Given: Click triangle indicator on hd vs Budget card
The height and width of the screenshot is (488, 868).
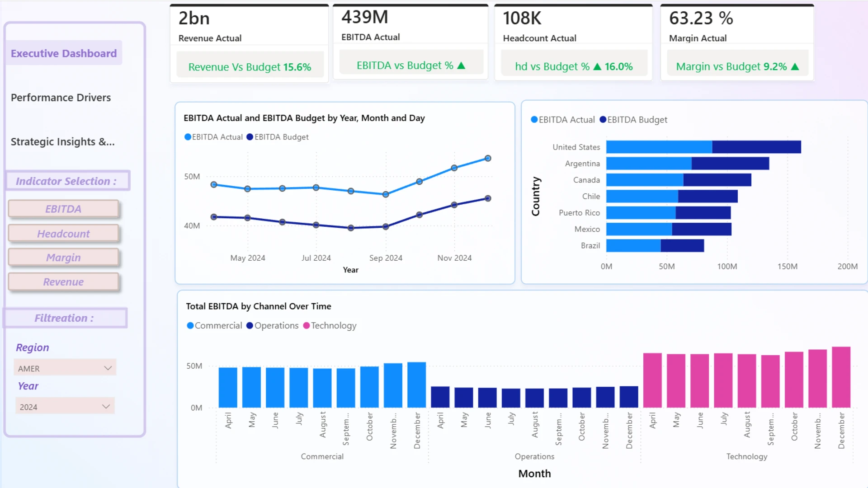Looking at the screenshot, I should point(597,67).
